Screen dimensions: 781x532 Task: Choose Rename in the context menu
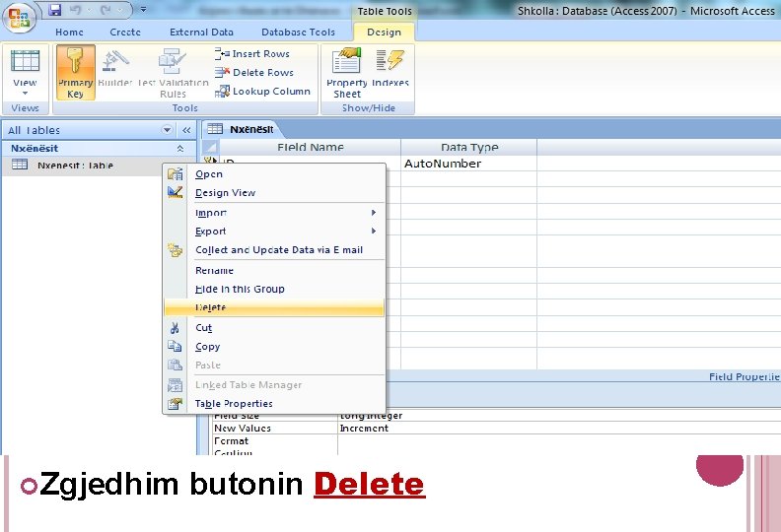[274, 270]
